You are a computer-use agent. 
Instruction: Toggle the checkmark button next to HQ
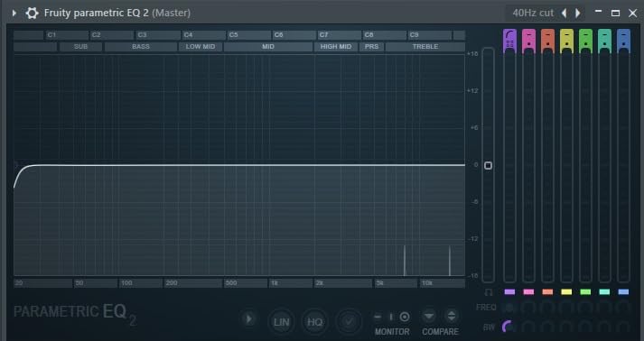click(x=349, y=322)
